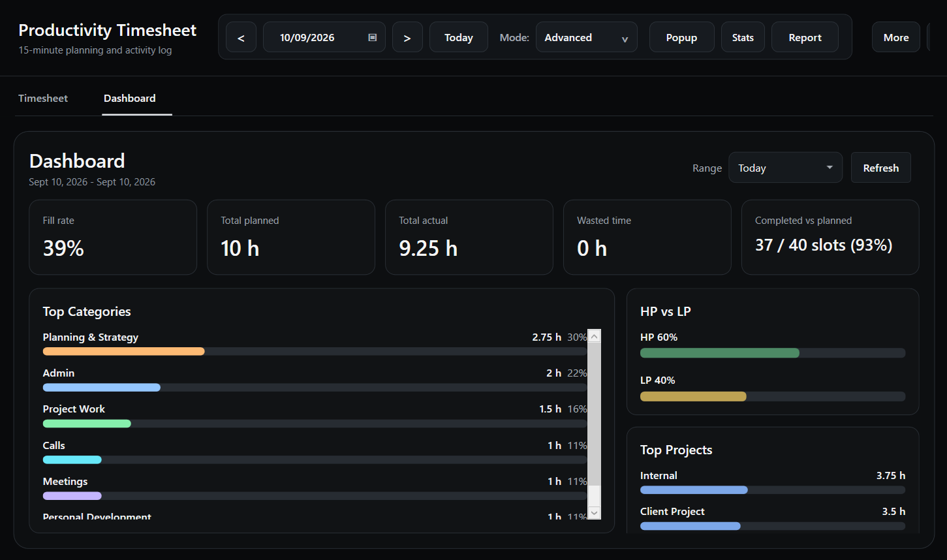Image resolution: width=947 pixels, height=560 pixels.
Task: Click the 37 / 40 slots (93%) text
Action: (824, 245)
